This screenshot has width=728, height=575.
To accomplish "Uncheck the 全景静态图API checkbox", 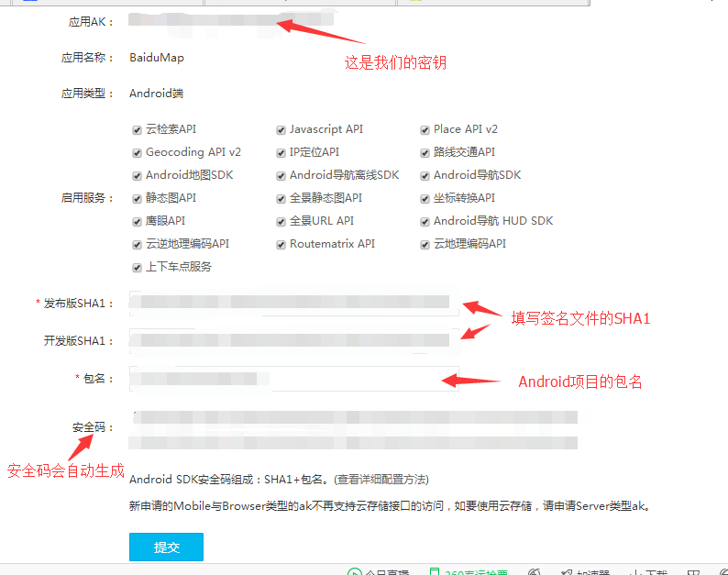I will 281,199.
